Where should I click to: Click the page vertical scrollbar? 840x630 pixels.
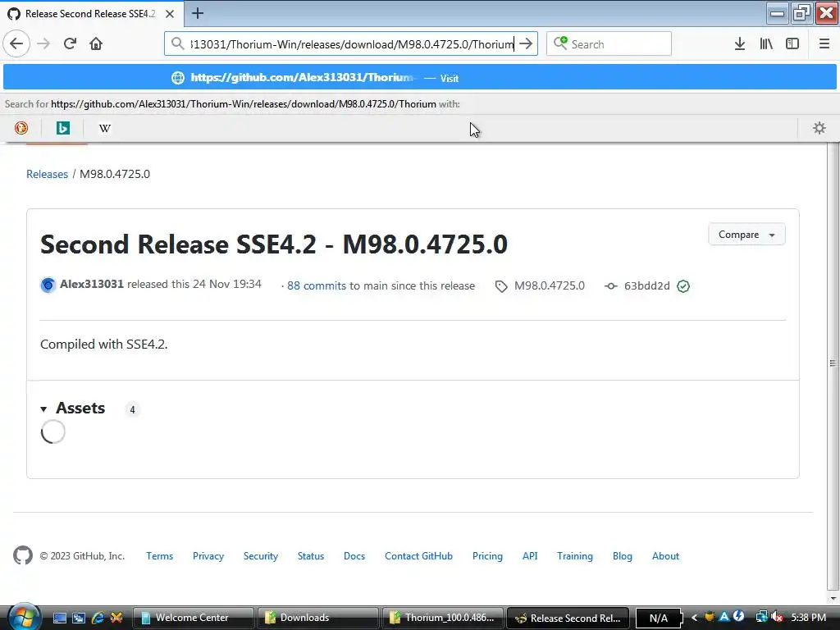pyautogui.click(x=833, y=363)
